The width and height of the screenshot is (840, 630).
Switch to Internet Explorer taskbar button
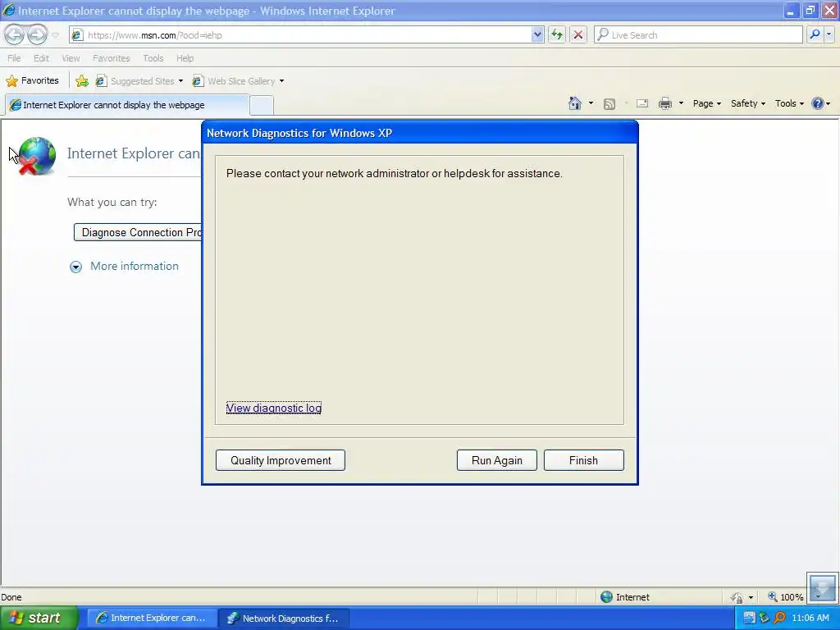[x=152, y=619]
